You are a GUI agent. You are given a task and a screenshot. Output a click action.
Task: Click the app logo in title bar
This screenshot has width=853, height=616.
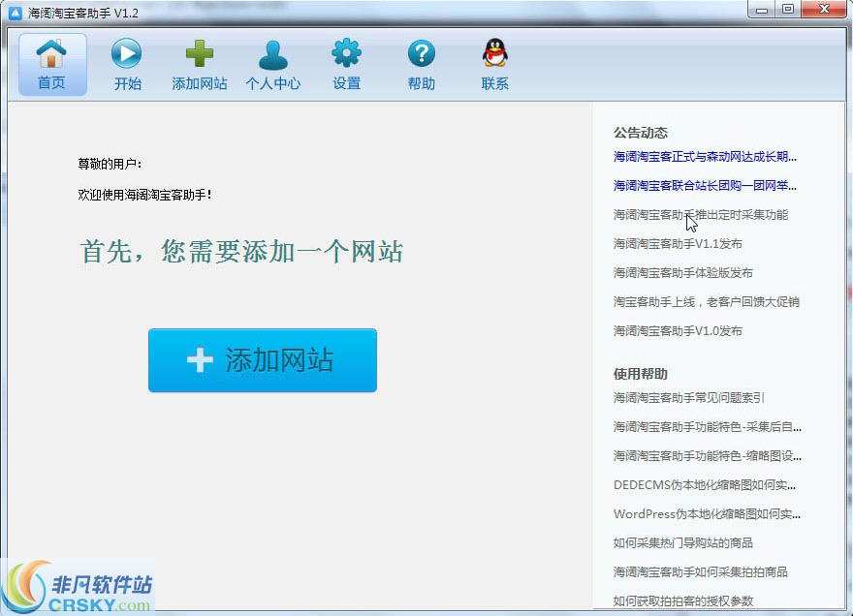[x=16, y=13]
